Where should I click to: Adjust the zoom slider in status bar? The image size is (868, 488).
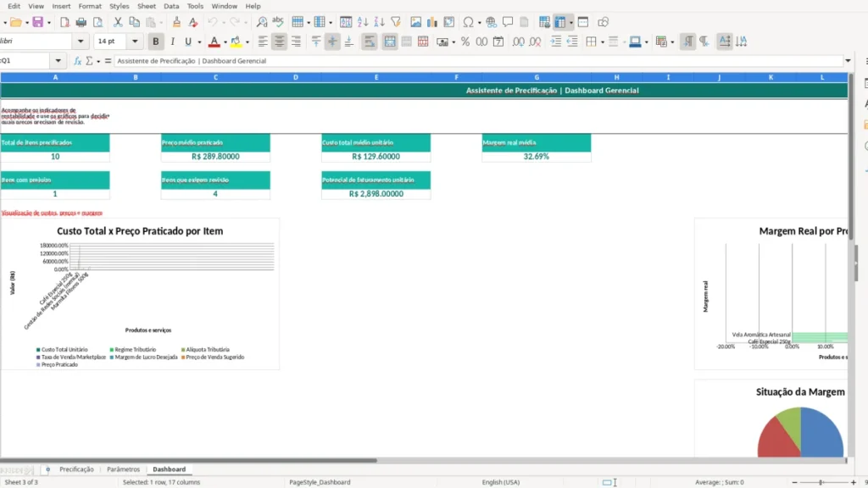coord(821,482)
